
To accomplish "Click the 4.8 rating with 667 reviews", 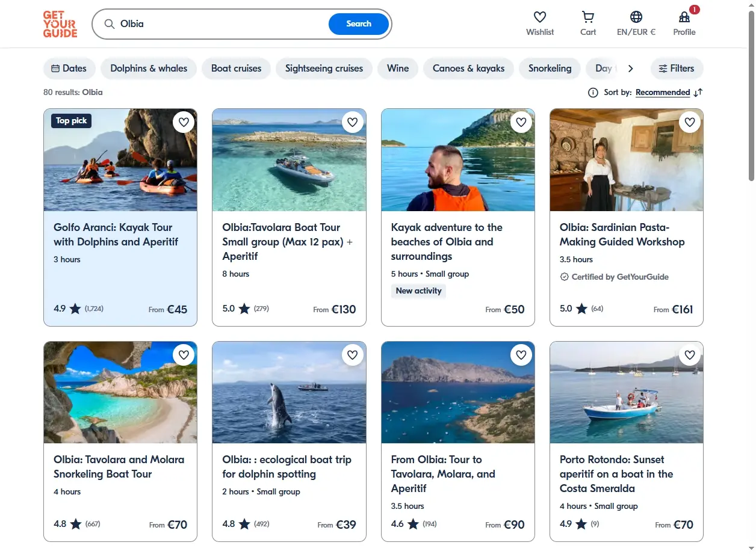I will pos(77,524).
